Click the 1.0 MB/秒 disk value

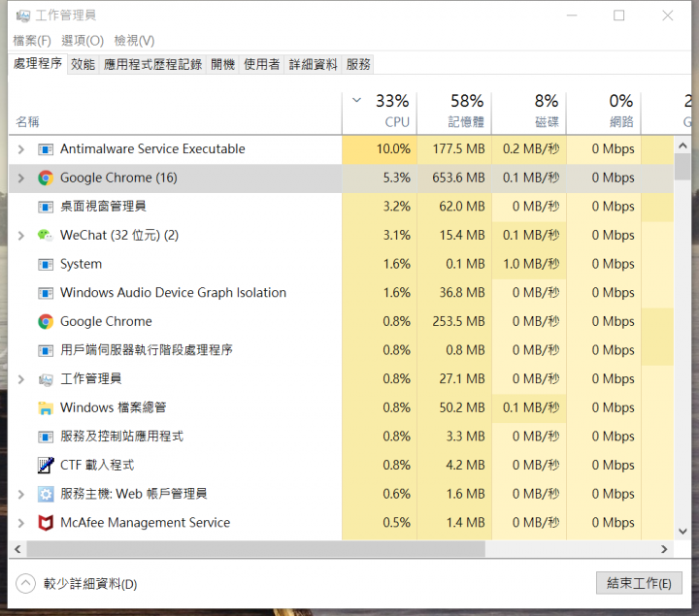[x=531, y=264]
